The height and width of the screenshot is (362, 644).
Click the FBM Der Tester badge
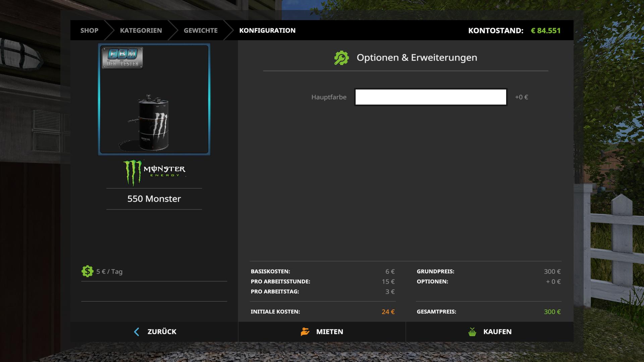click(122, 58)
